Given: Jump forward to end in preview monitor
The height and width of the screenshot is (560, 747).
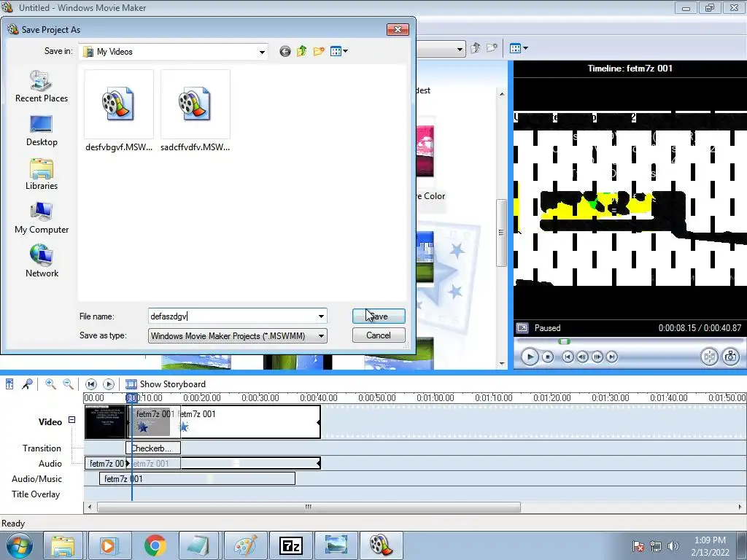Looking at the screenshot, I should (612, 357).
